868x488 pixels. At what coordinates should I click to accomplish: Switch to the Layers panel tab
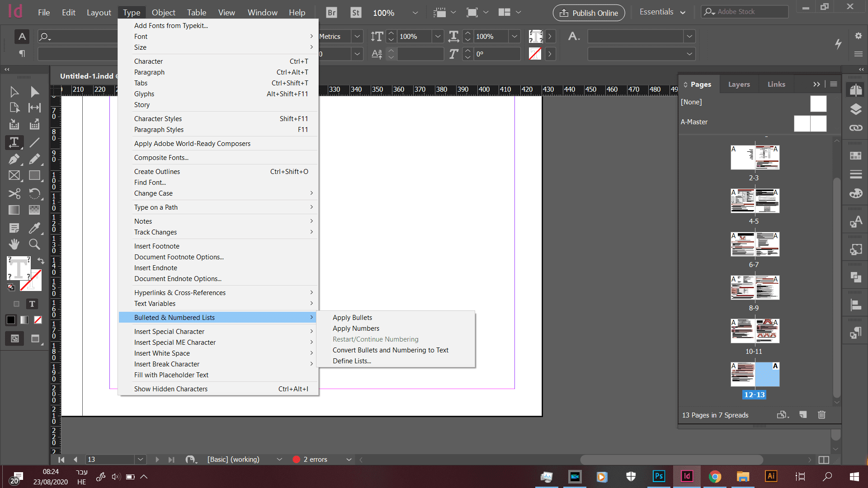coord(739,84)
